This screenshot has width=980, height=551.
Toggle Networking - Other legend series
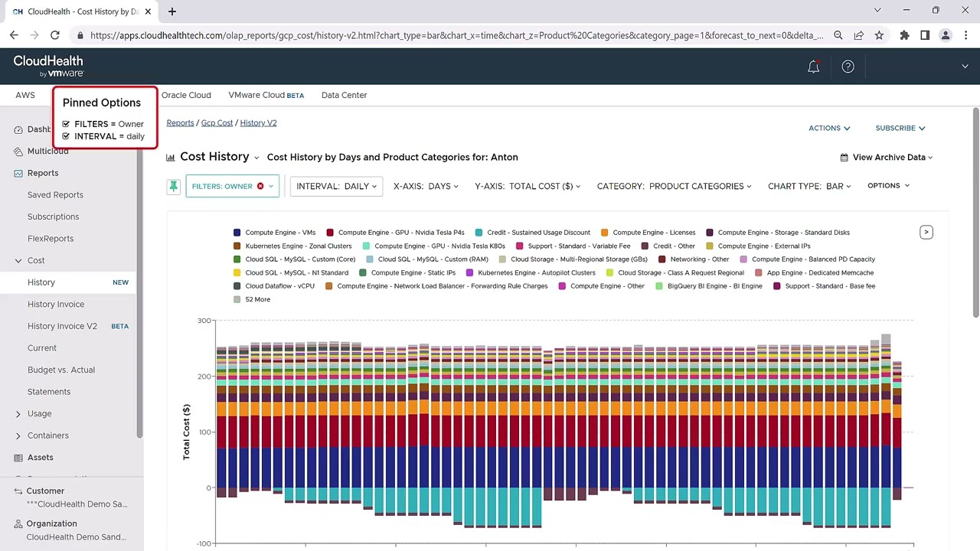[694, 259]
